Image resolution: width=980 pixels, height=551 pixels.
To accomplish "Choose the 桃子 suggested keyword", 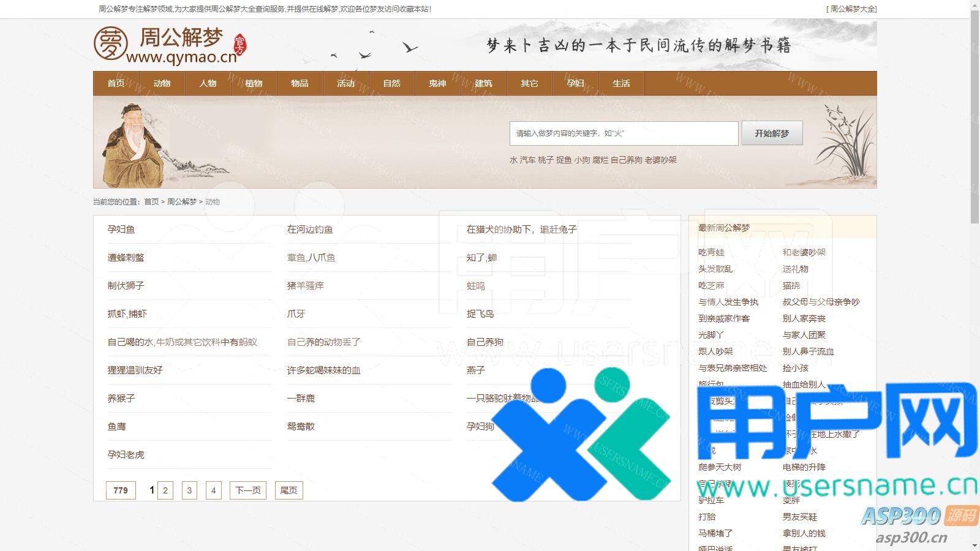I will [546, 160].
